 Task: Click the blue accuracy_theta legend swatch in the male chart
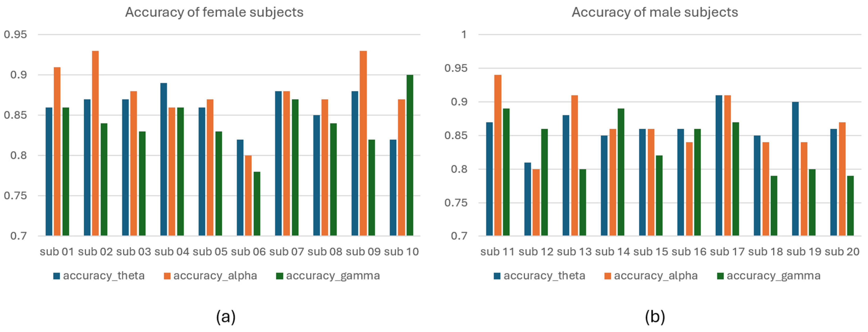[497, 276]
